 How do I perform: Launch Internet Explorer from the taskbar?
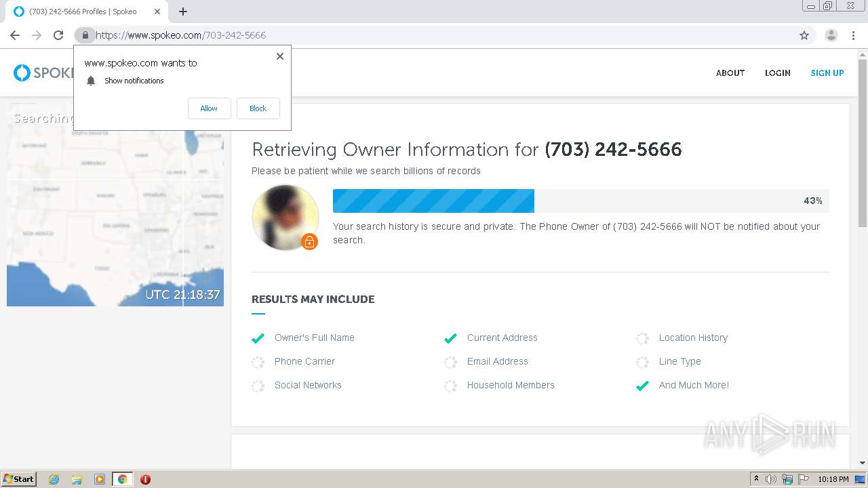pos(54,479)
